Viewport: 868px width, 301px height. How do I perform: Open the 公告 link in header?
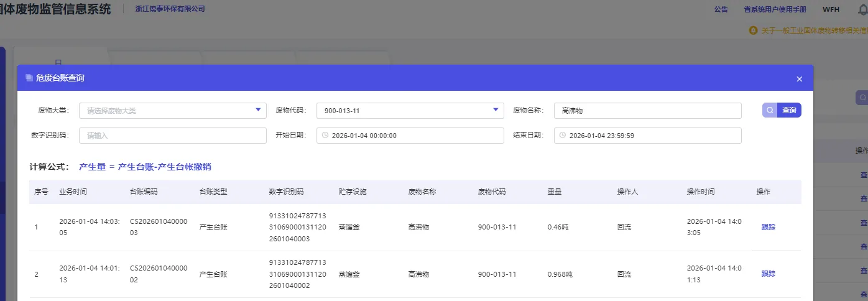721,9
